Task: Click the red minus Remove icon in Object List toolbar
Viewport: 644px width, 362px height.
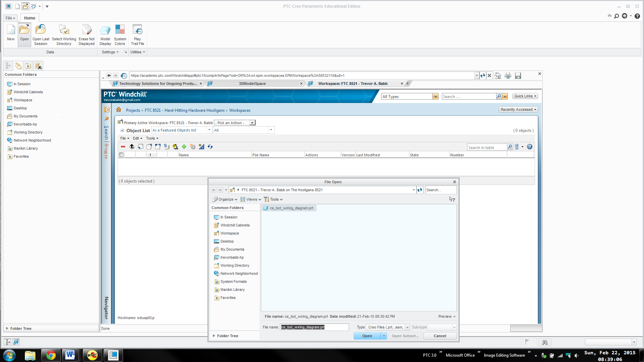Action: [123, 147]
